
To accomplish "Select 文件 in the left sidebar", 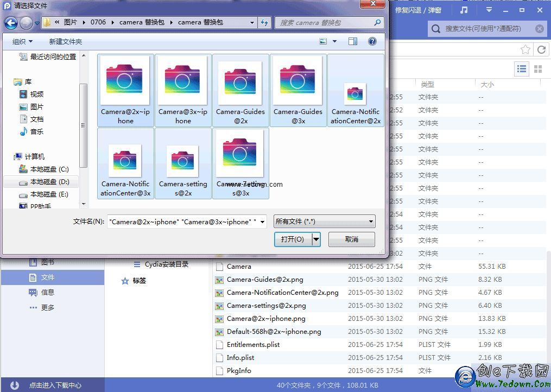I will [48, 277].
